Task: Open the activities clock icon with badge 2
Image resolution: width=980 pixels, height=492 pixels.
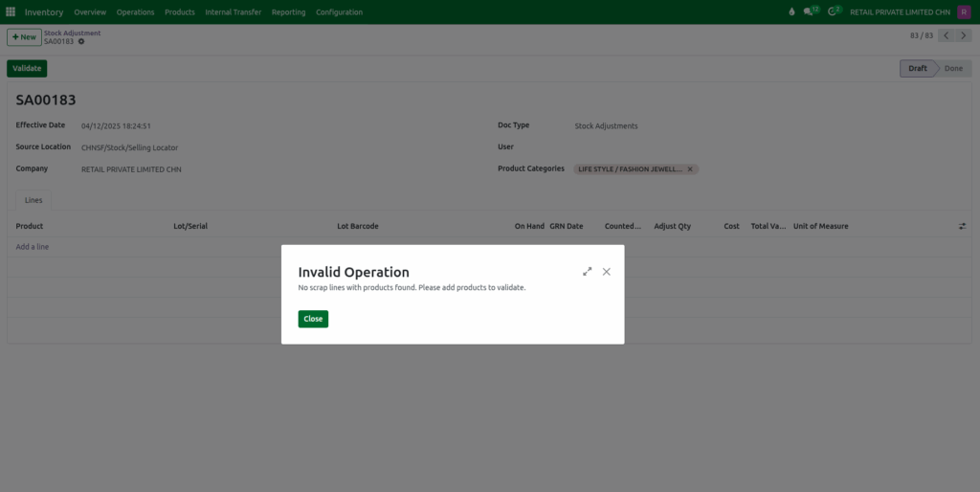Action: tap(835, 11)
